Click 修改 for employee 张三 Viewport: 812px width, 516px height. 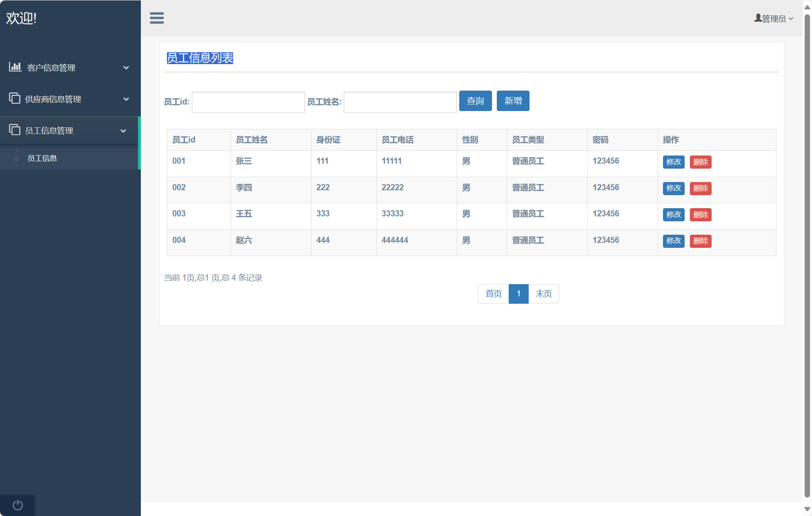click(673, 162)
